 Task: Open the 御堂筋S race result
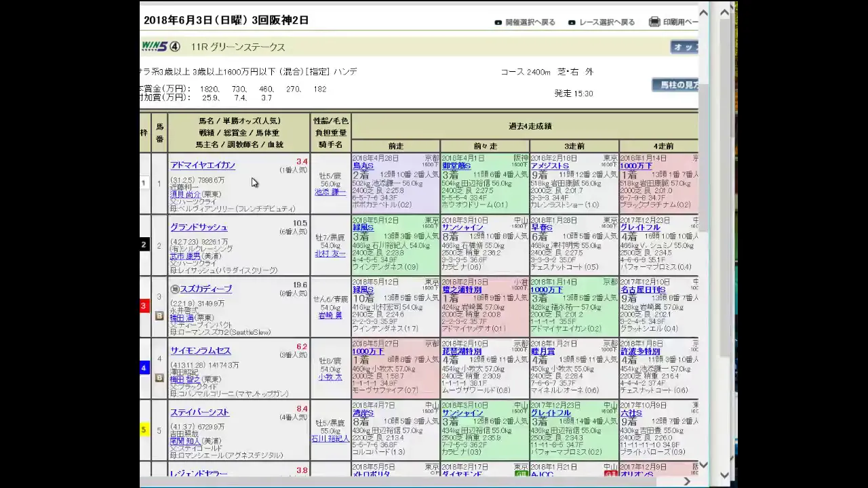pos(456,166)
